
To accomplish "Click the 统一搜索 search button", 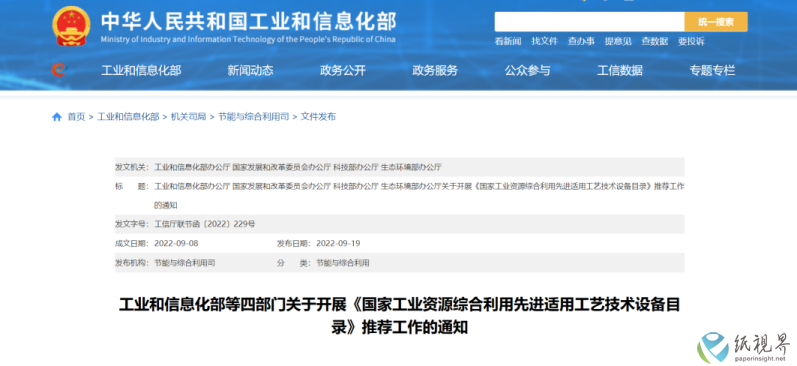I will (x=716, y=22).
